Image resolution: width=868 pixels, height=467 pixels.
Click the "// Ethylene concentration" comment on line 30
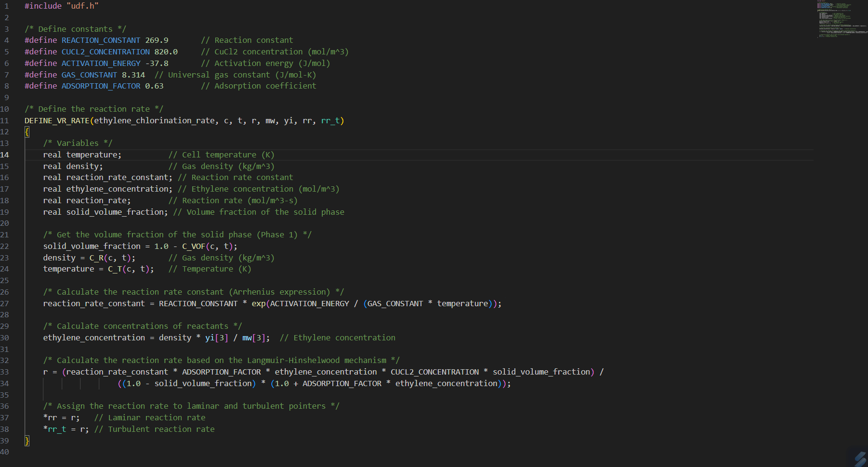[338, 337]
